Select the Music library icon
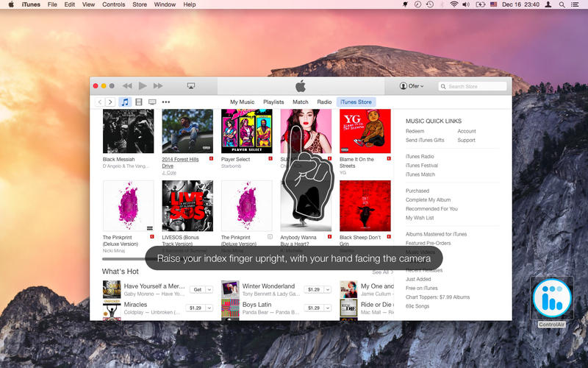The height and width of the screenshot is (368, 588). pos(125,102)
